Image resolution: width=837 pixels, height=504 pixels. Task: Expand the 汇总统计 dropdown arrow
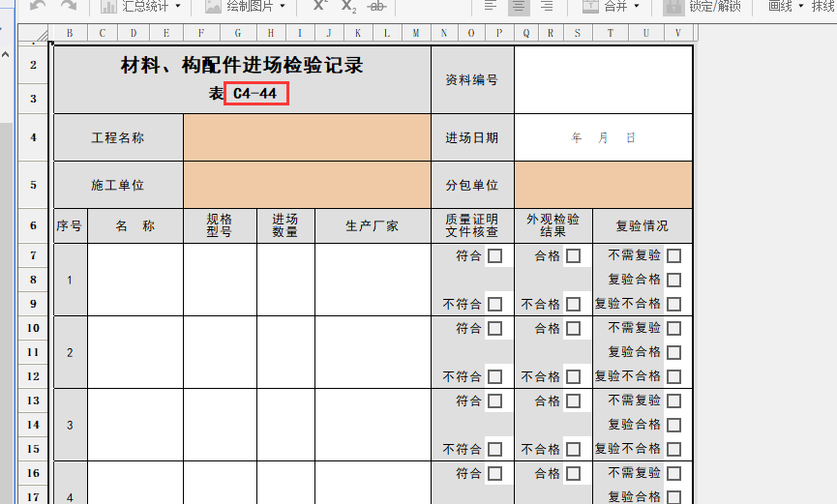coord(178,6)
